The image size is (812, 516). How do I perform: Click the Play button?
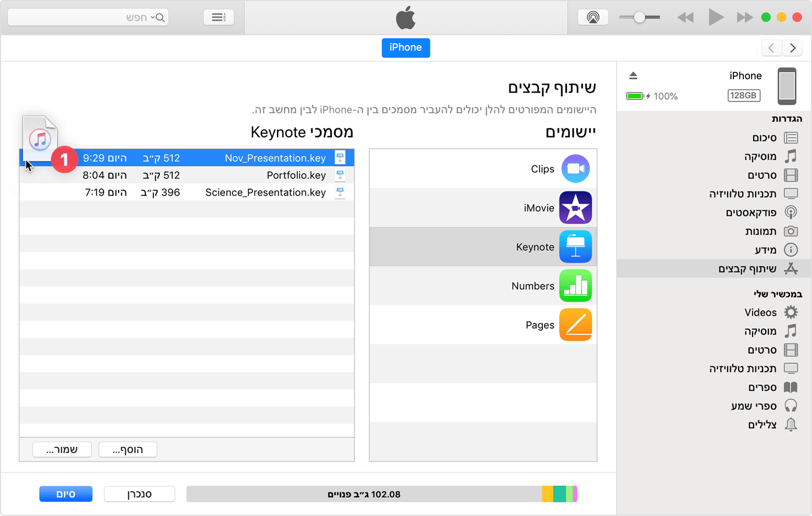click(x=716, y=17)
